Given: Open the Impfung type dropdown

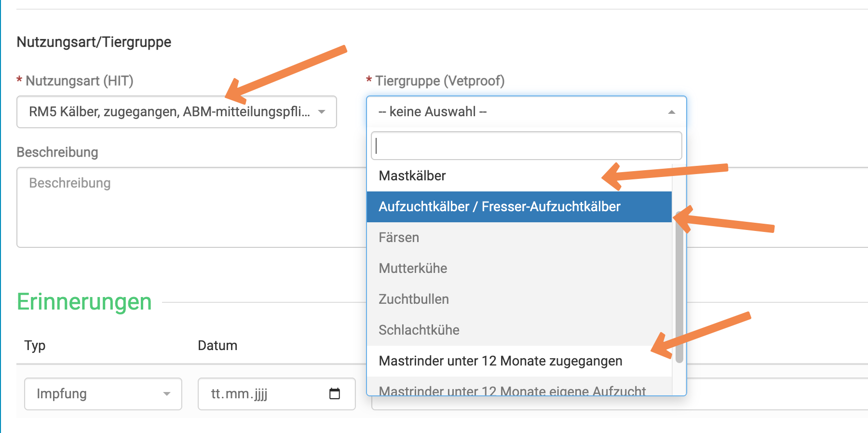Looking at the screenshot, I should click(x=103, y=394).
